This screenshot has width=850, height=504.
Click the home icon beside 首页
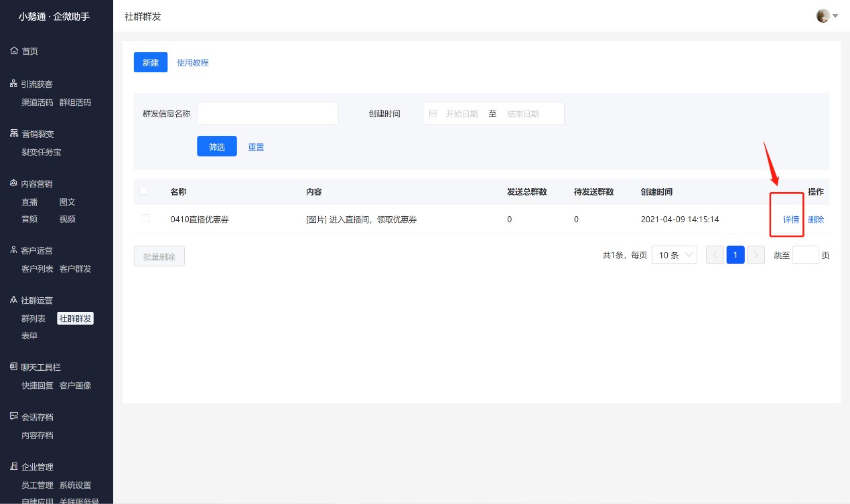click(14, 51)
